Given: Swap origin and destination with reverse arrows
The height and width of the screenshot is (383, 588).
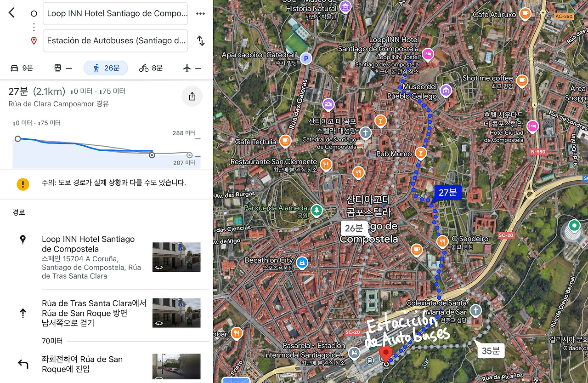Looking at the screenshot, I should click(x=201, y=40).
